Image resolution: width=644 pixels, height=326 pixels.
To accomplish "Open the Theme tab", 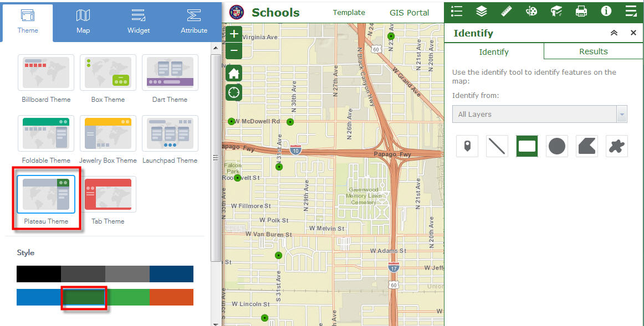I will point(28,22).
